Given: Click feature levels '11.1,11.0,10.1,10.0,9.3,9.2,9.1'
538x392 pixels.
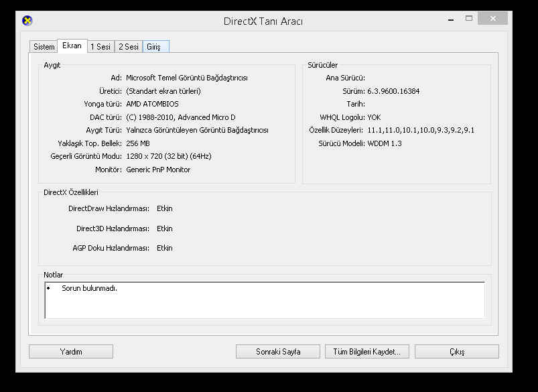Looking at the screenshot, I should (421, 130).
